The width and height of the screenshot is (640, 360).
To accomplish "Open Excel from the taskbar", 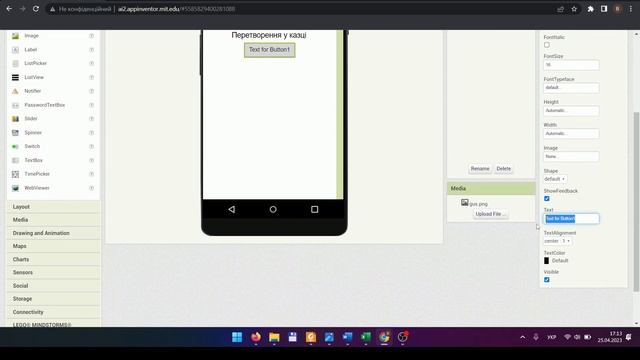I will tap(366, 337).
